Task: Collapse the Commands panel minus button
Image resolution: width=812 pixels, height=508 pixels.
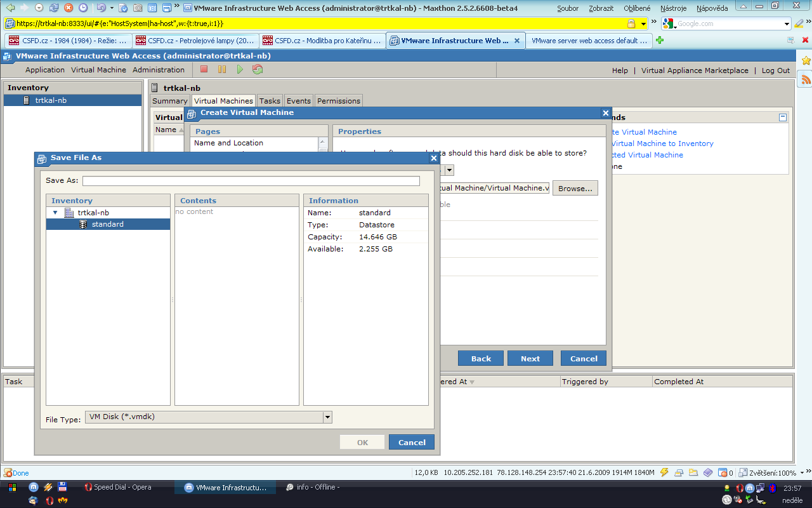Action: [783, 117]
